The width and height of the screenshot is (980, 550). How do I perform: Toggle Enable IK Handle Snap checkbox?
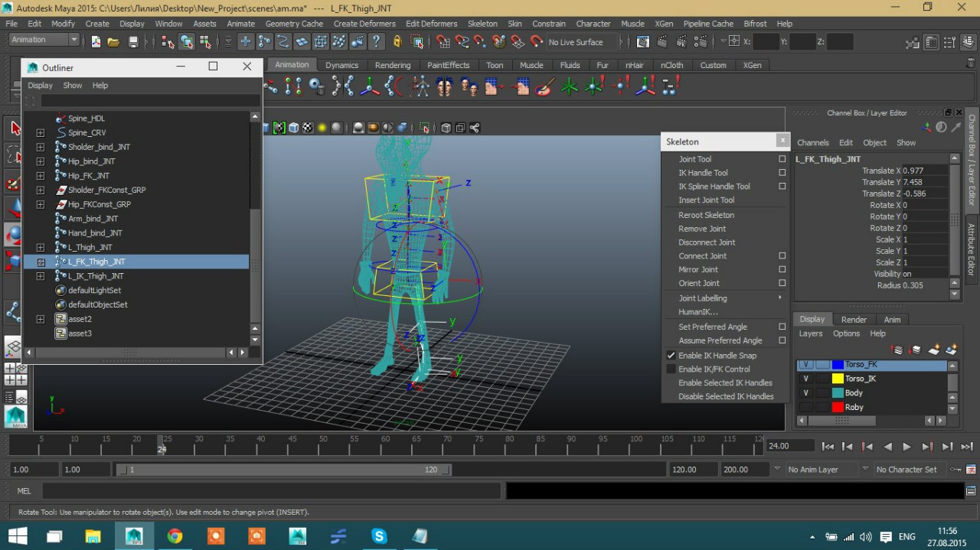coord(671,356)
